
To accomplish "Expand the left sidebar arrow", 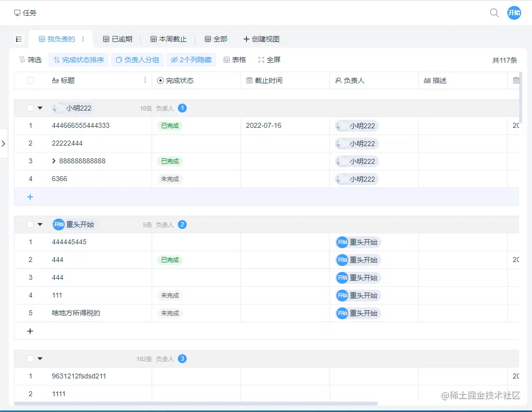I will [4, 144].
